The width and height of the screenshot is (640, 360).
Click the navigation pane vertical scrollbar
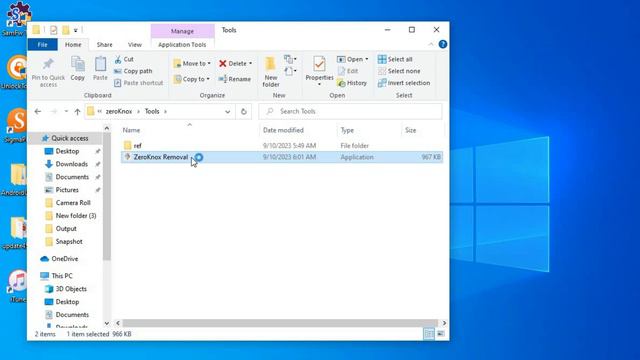pyautogui.click(x=107, y=196)
